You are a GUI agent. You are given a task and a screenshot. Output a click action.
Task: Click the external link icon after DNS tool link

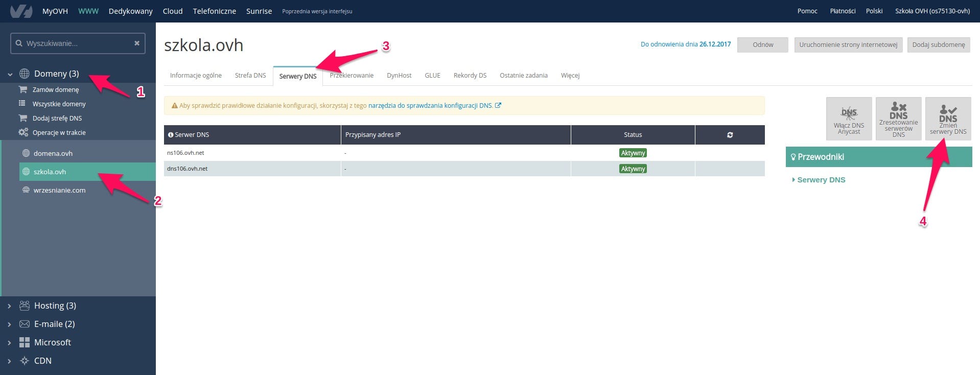[x=498, y=106]
